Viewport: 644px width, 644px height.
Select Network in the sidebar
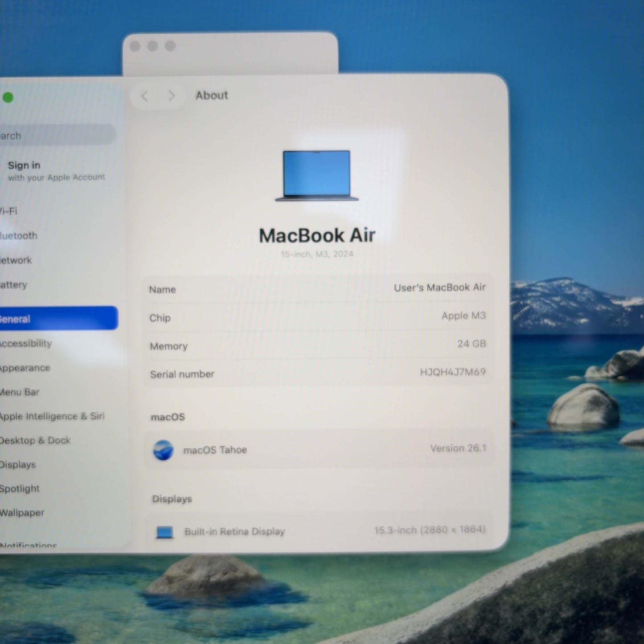(x=16, y=260)
